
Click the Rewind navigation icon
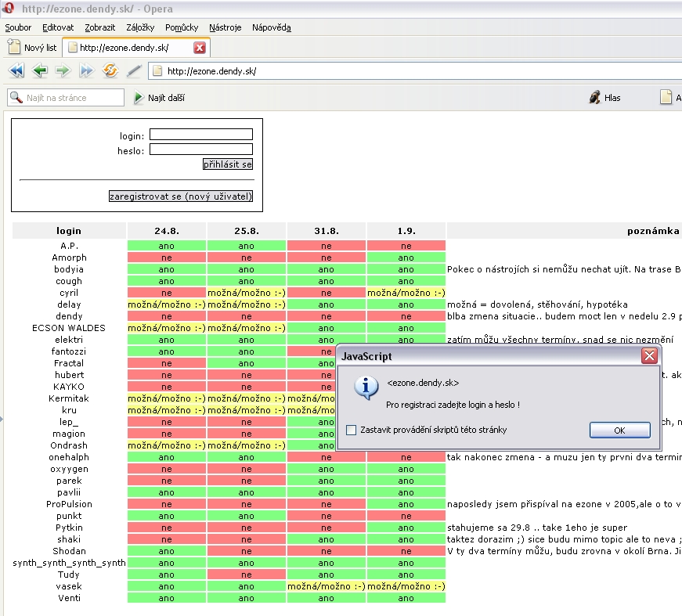coord(16,71)
